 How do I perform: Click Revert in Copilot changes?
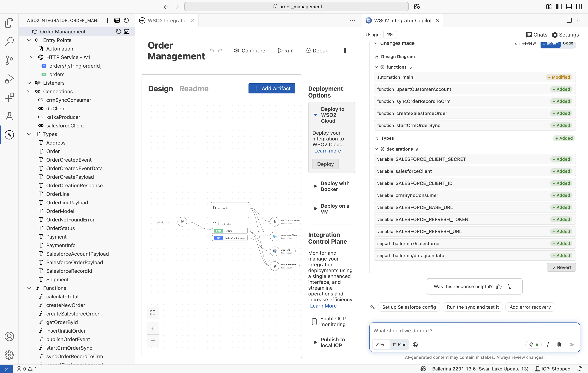tap(561, 267)
